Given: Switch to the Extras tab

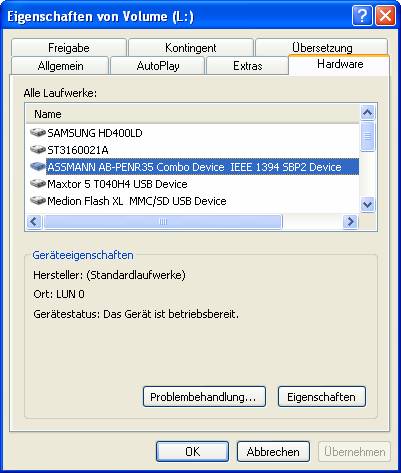Looking at the screenshot, I should coord(247,66).
